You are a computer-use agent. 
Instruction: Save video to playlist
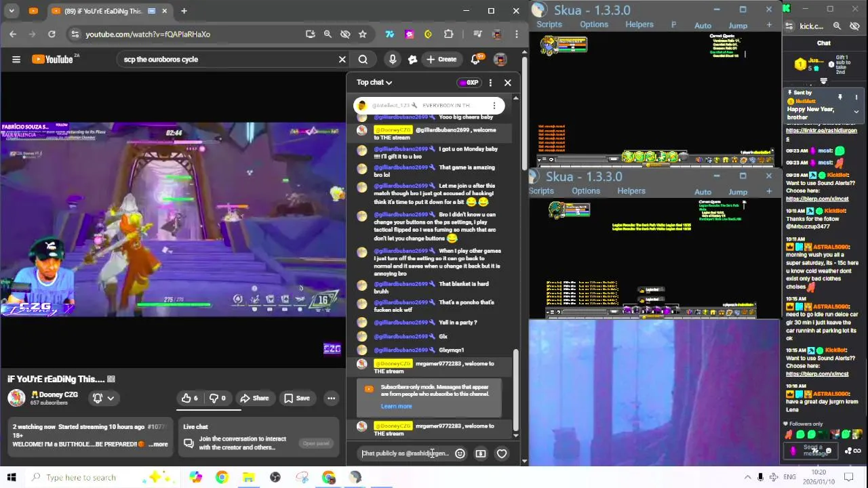point(297,399)
